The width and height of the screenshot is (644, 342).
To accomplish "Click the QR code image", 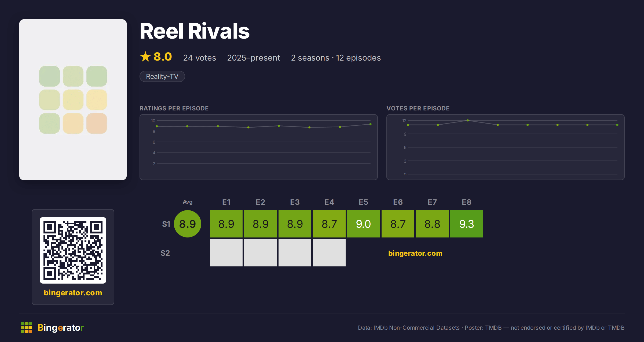I will tap(73, 250).
